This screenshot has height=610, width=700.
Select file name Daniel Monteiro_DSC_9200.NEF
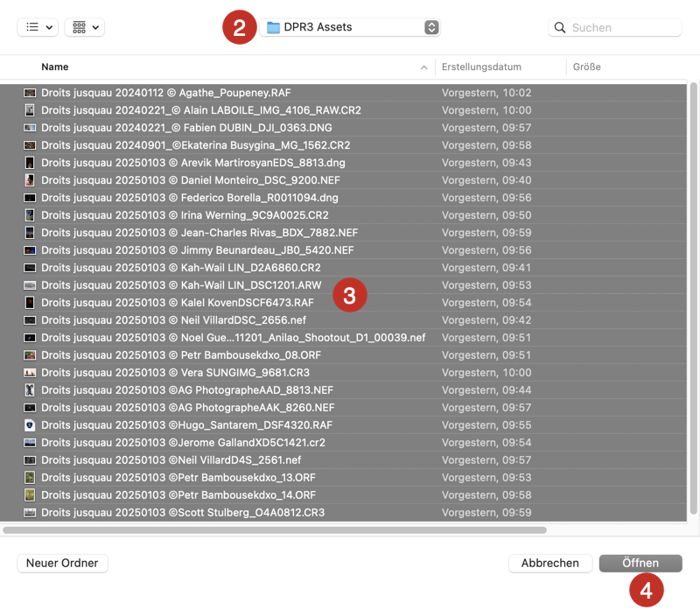coord(191,180)
